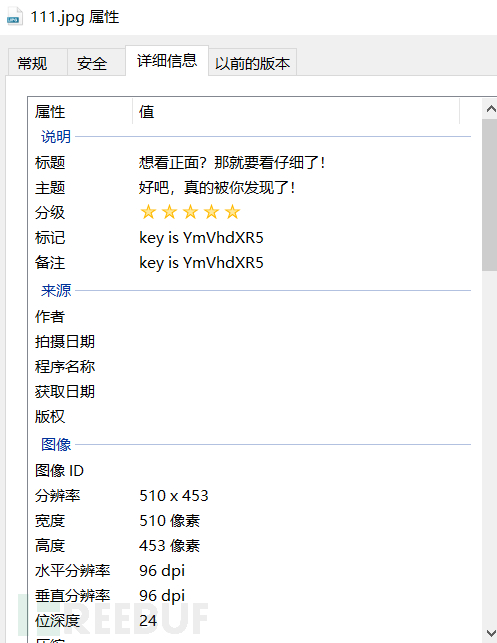Screen dimensions: 497x643
Task: Click the vertical scrollbar thumb
Action: pyautogui.click(x=490, y=195)
